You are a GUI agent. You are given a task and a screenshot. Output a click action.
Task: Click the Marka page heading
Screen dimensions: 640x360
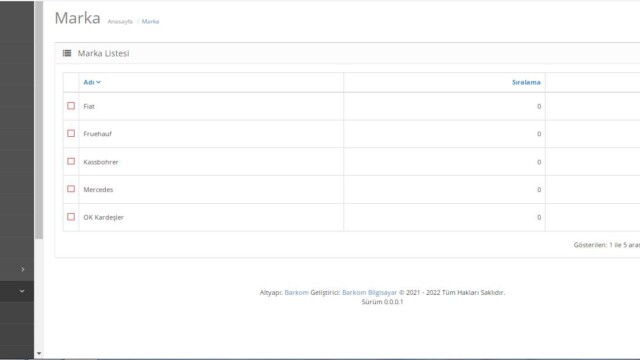point(77,18)
